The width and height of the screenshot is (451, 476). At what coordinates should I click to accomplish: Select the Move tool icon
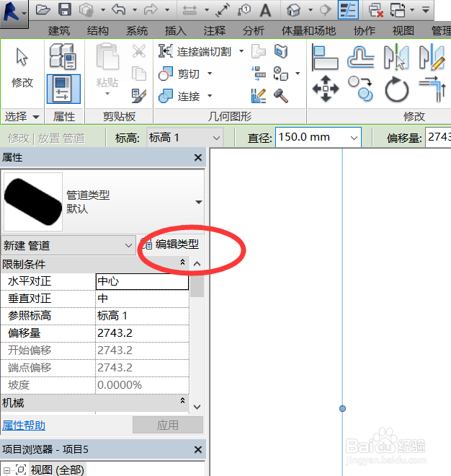point(326,89)
